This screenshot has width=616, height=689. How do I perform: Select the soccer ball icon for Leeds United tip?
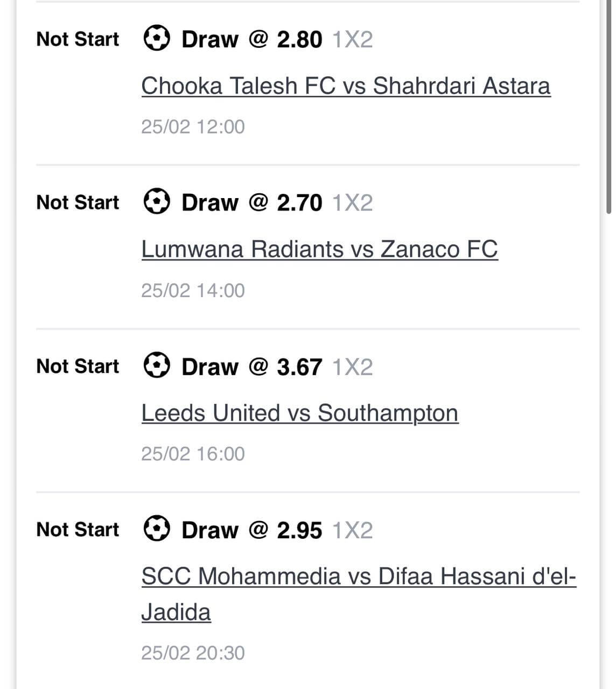tap(157, 366)
